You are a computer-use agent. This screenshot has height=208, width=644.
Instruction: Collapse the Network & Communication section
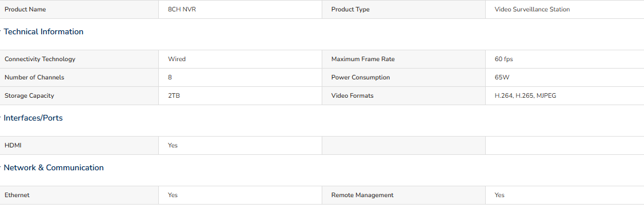click(x=53, y=168)
